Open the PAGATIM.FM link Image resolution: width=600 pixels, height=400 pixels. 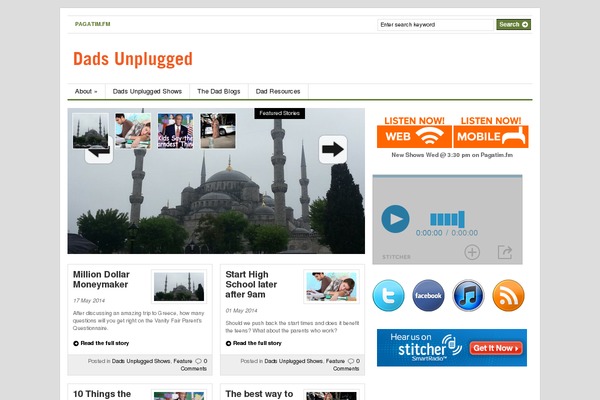[93, 24]
